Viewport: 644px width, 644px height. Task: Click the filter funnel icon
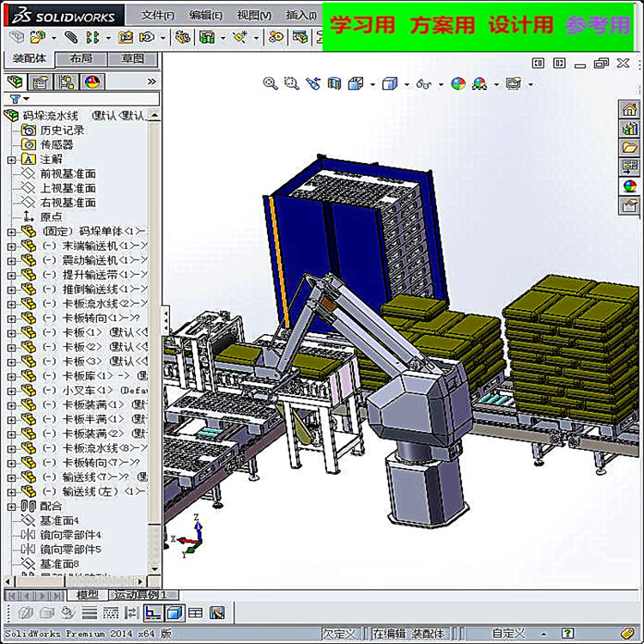tap(15, 99)
